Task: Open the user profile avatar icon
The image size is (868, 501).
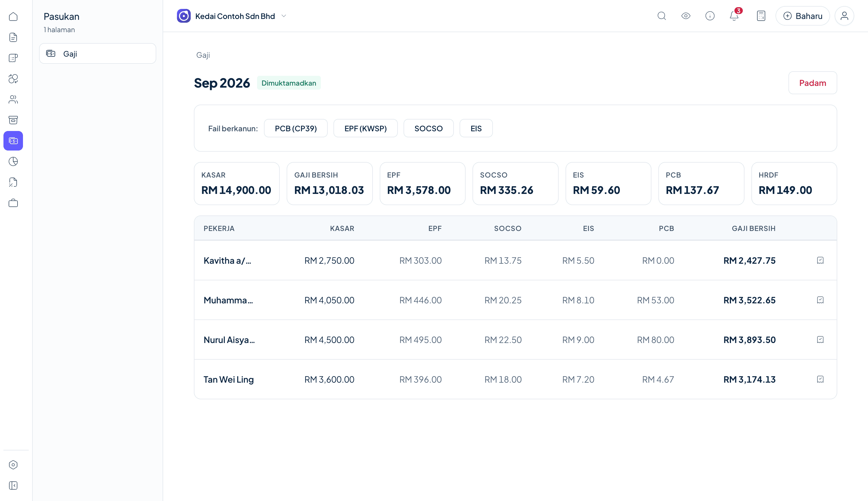Action: pyautogui.click(x=844, y=16)
